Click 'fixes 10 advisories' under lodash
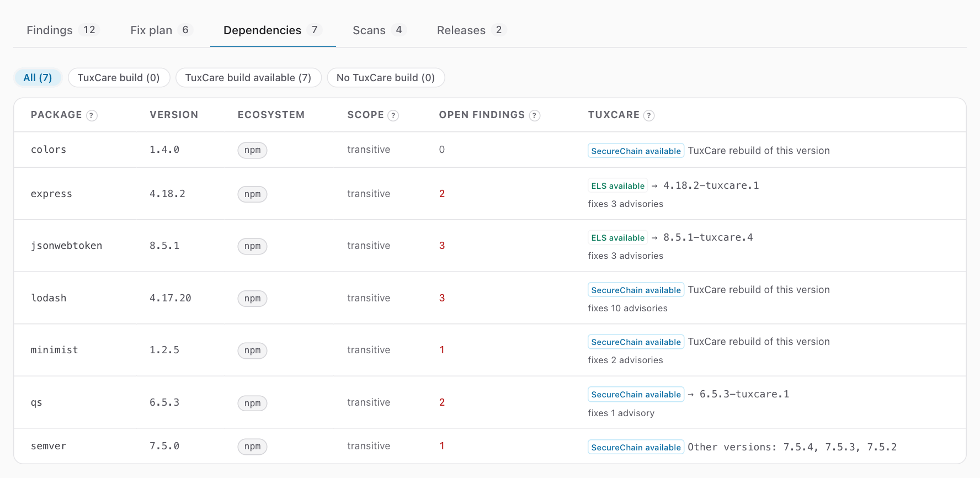This screenshot has width=980, height=478. click(x=627, y=308)
